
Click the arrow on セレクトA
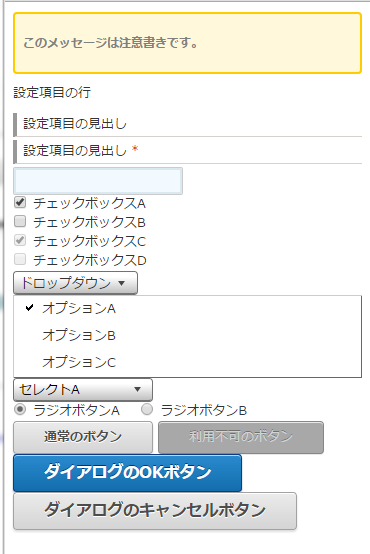[x=137, y=390]
